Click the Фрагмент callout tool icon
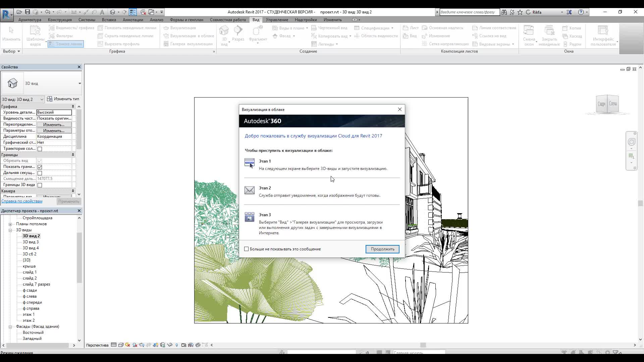 (258, 31)
